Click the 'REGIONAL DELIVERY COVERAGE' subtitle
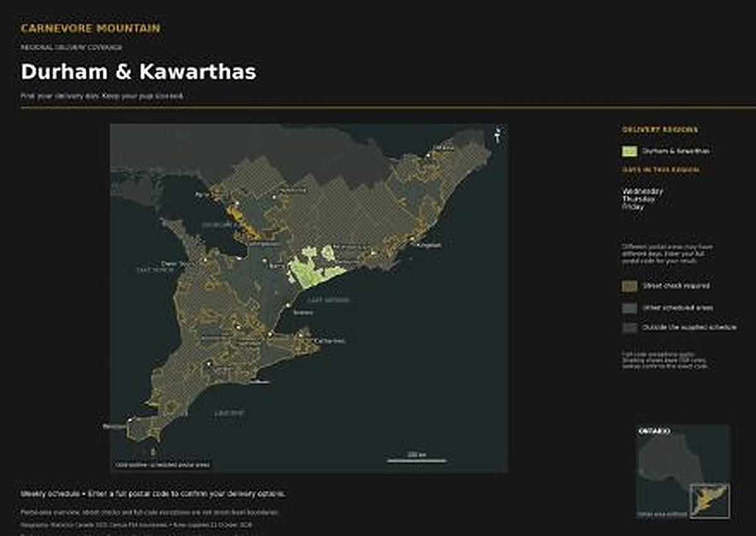Viewport: 756px width, 536px height. tap(71, 47)
